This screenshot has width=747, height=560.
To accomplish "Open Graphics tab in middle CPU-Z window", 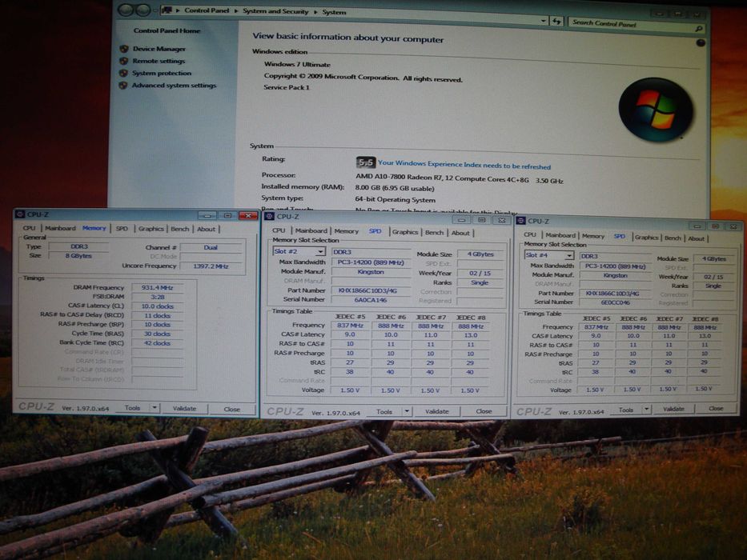I will (x=405, y=232).
